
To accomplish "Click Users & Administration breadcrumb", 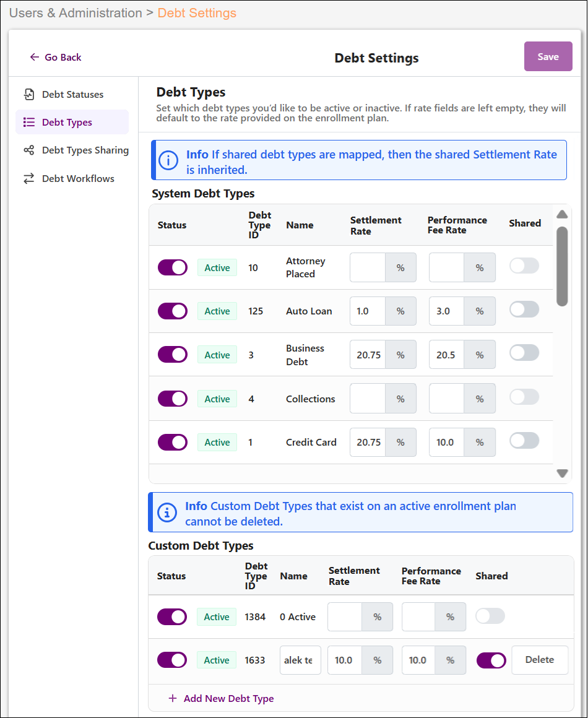I will [76, 13].
